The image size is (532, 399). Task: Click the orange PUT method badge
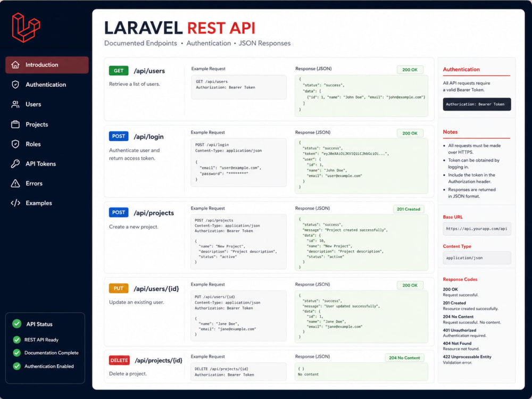point(119,288)
